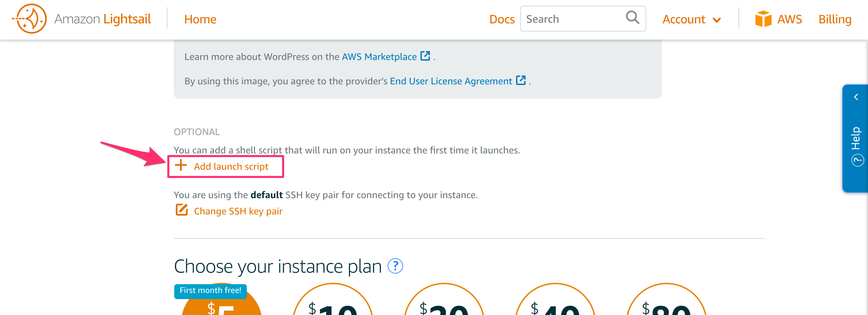This screenshot has width=868, height=315.
Task: Click the external link icon after License Agreement
Action: pos(521,80)
